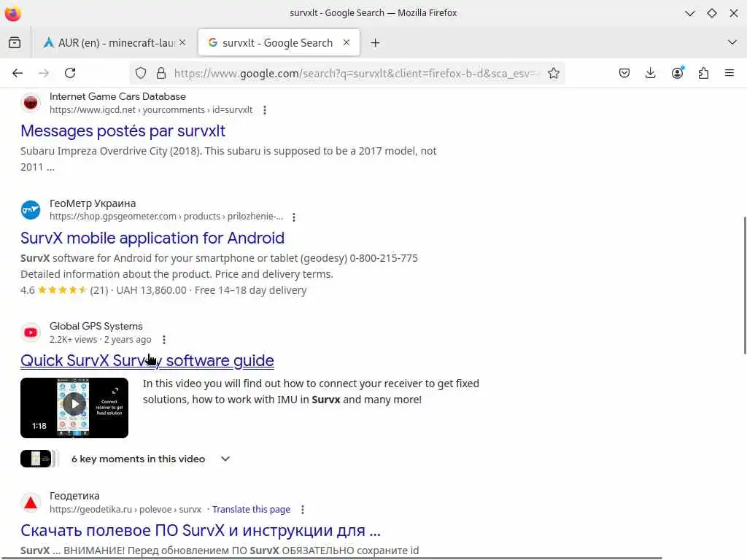Click Global GPS Systems channel name
This screenshot has height=560, width=747.
[x=96, y=326]
